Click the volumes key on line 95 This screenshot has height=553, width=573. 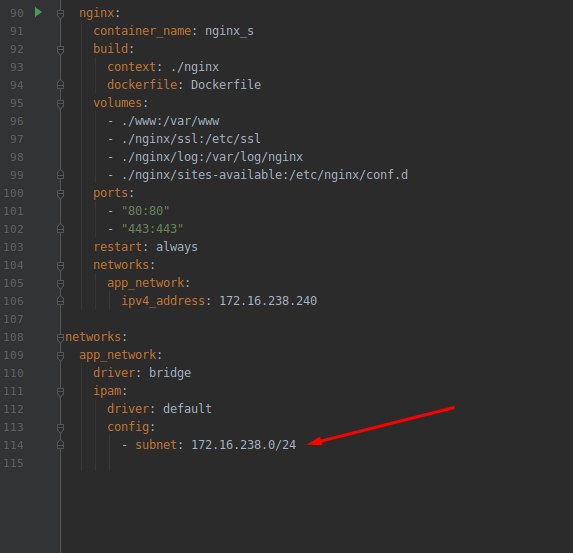(118, 103)
